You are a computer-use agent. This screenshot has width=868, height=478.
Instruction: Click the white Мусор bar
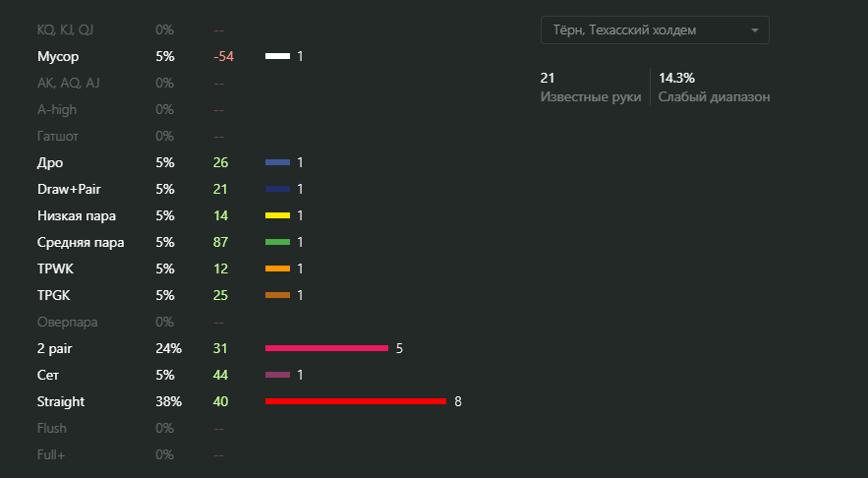click(x=277, y=57)
